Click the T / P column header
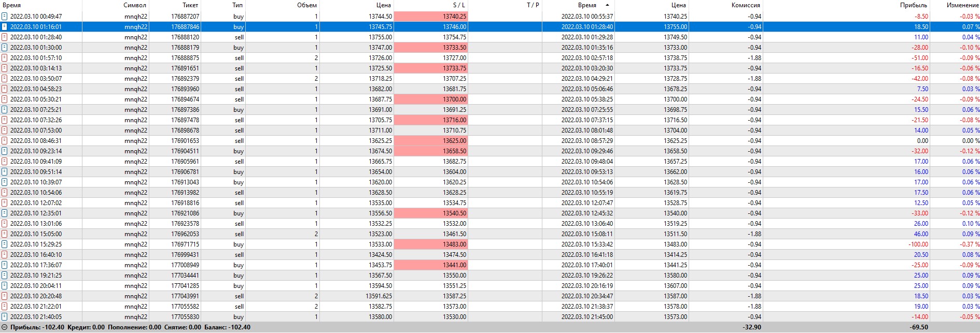This screenshot has width=980, height=333. point(533,5)
